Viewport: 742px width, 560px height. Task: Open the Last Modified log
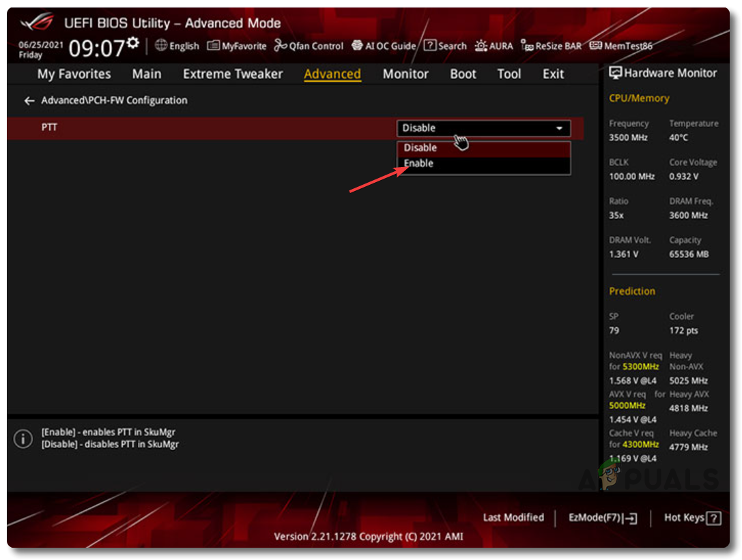pos(513,518)
